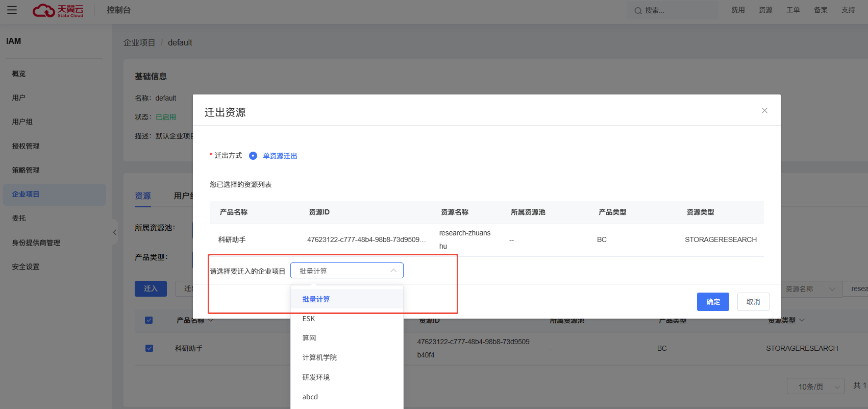
Task: Open 企业项目 in the sidebar
Action: pyautogui.click(x=26, y=194)
